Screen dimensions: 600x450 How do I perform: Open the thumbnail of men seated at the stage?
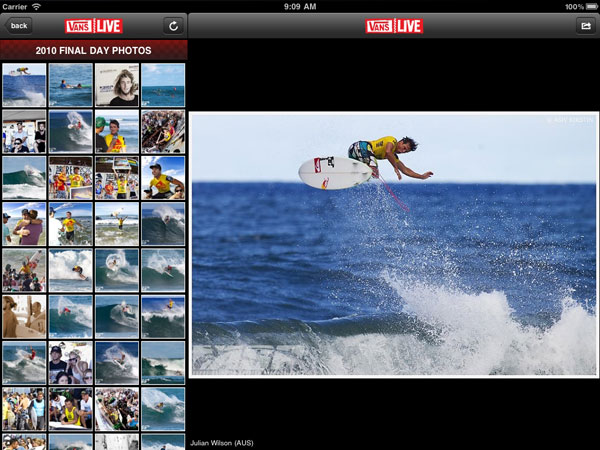[24, 131]
